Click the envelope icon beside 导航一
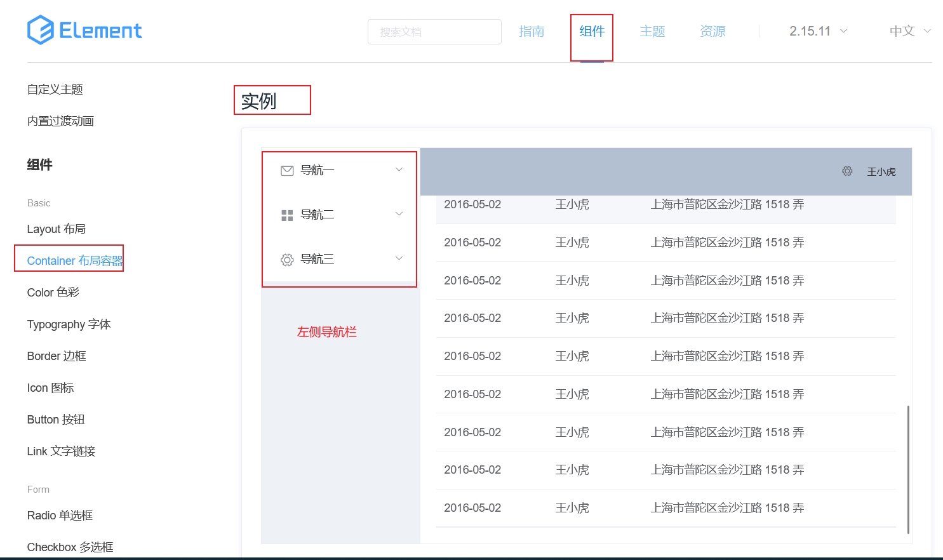Image resolution: width=943 pixels, height=560 pixels. click(287, 170)
